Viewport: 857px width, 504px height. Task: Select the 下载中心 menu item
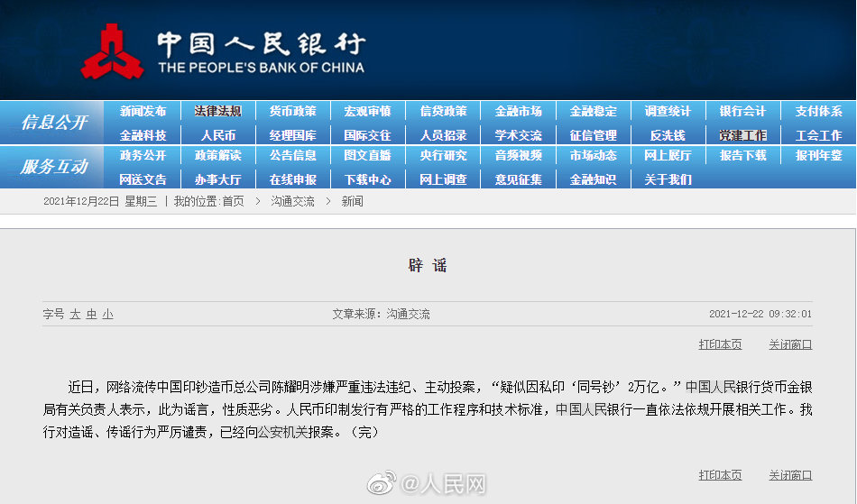coord(367,179)
